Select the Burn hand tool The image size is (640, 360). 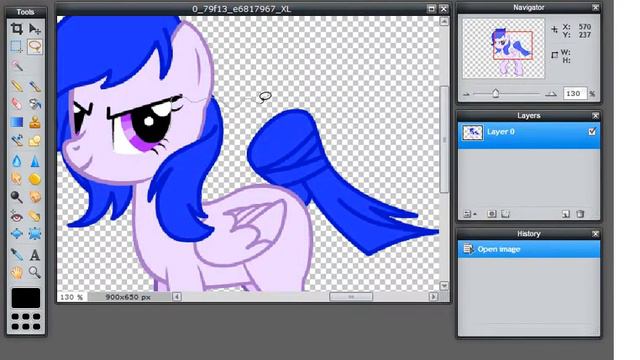click(35, 197)
